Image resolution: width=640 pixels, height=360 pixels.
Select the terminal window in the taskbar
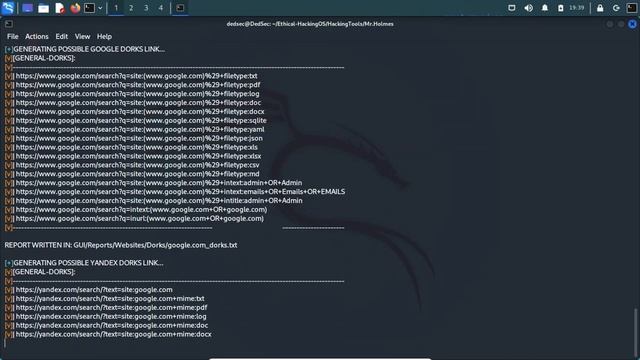pyautogui.click(x=180, y=8)
